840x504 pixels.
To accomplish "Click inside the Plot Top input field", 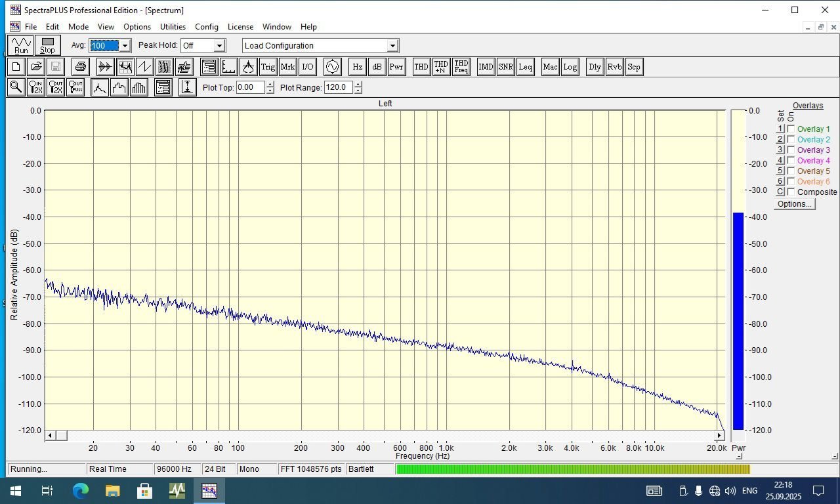I will [x=249, y=87].
